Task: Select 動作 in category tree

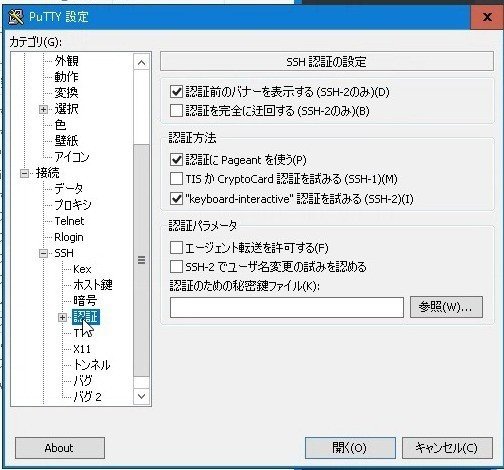Action: tap(67, 77)
